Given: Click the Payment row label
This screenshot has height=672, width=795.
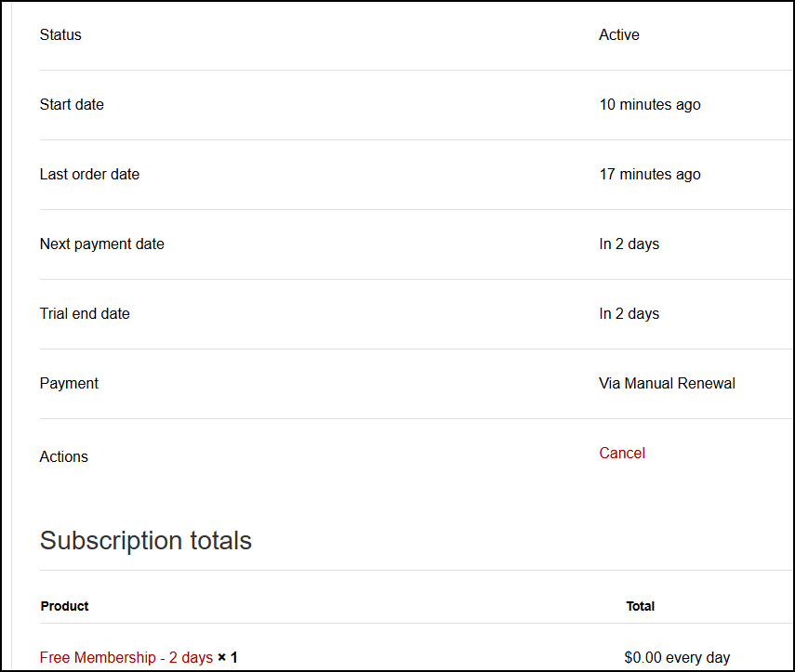Looking at the screenshot, I should pyautogui.click(x=69, y=384).
